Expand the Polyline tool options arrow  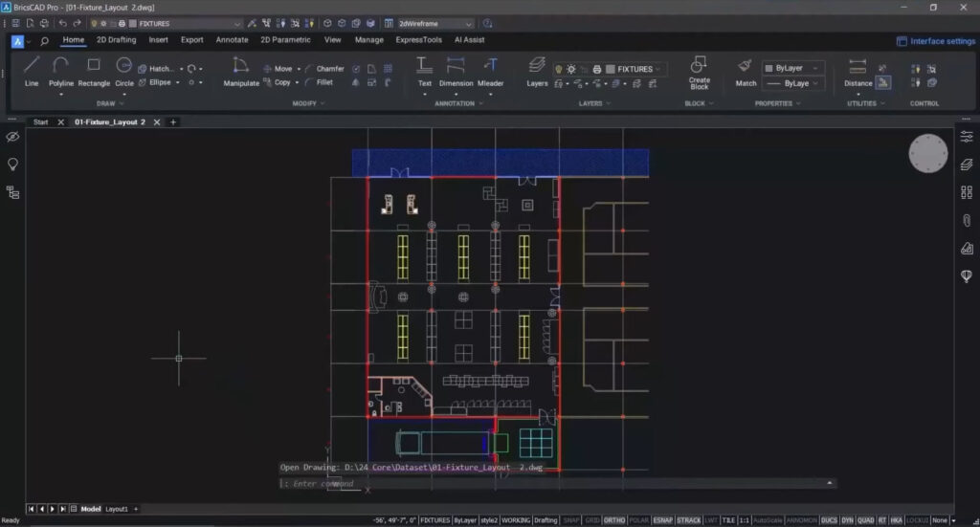[61, 95]
